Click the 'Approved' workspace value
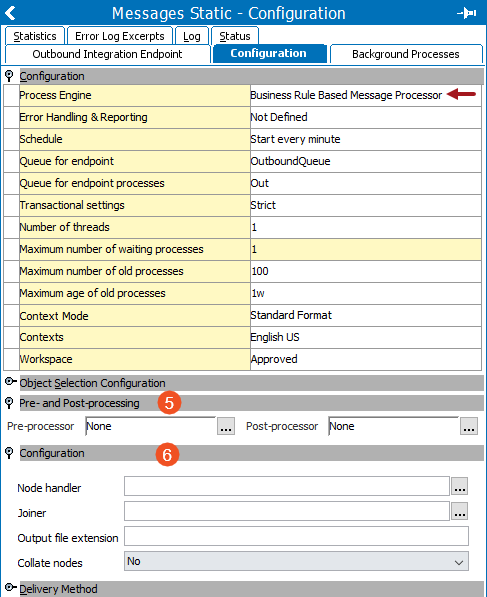 pos(274,359)
